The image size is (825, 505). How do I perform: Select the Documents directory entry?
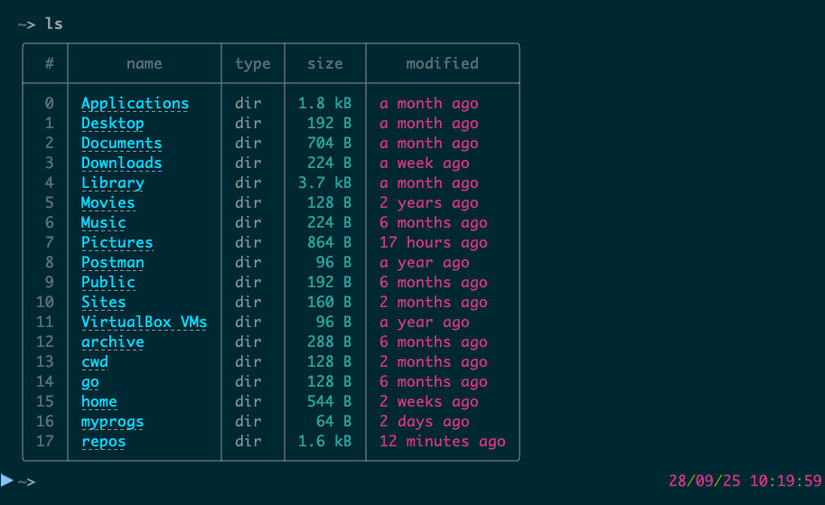click(x=121, y=143)
